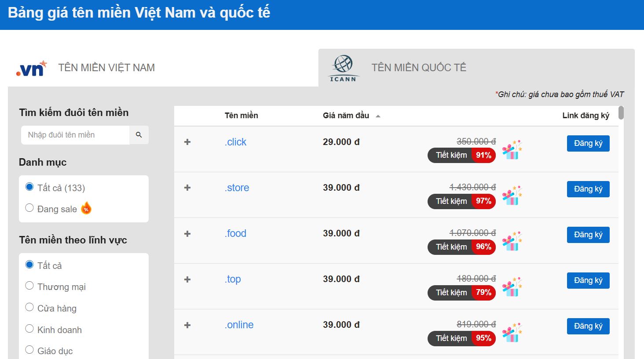Expand the .click row details

(x=187, y=142)
